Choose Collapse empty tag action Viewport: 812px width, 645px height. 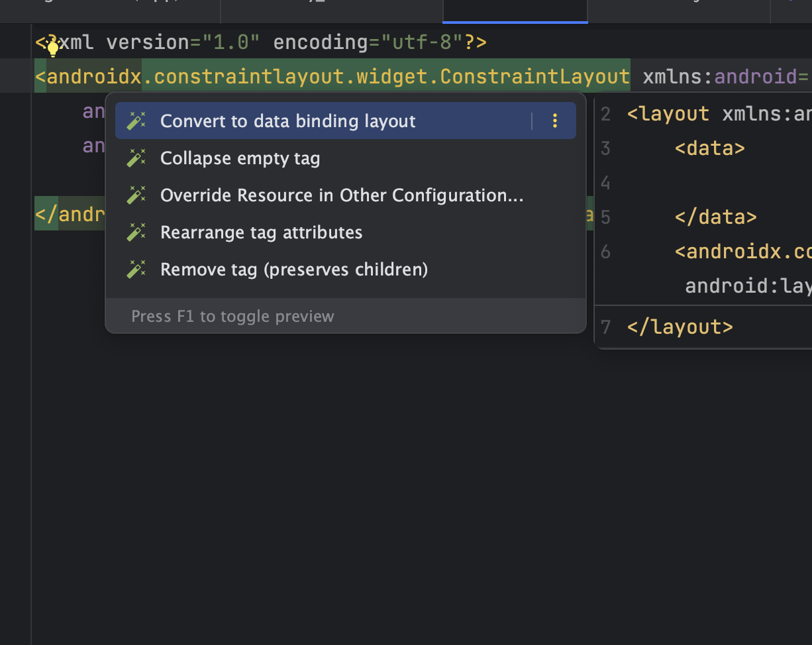[240, 158]
